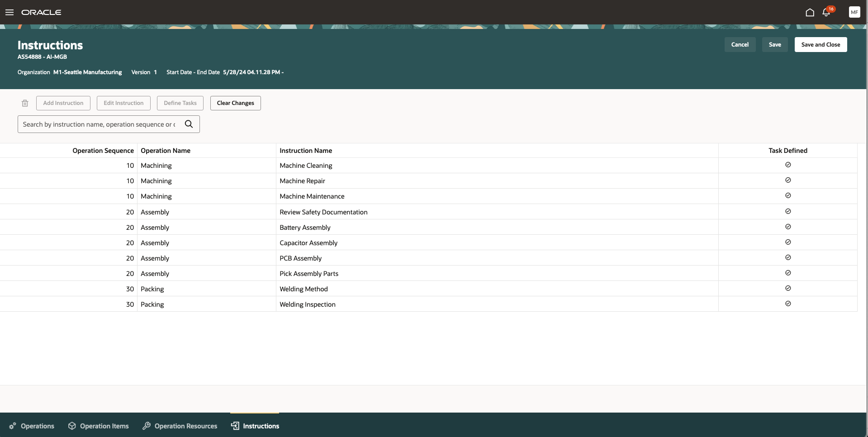Select the Instructions tab
Image resolution: width=868 pixels, height=437 pixels.
255,426
